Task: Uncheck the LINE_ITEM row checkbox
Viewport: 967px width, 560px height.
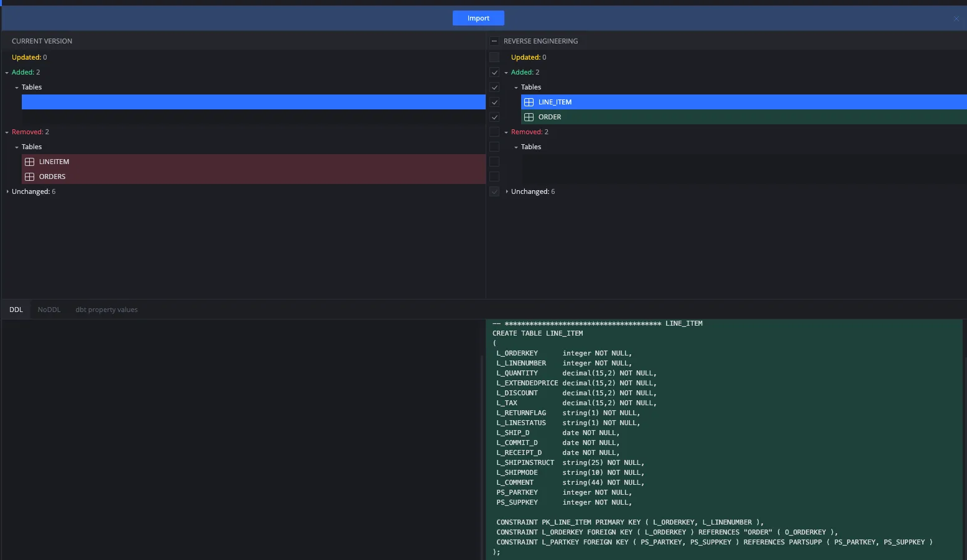Action: pyautogui.click(x=494, y=102)
